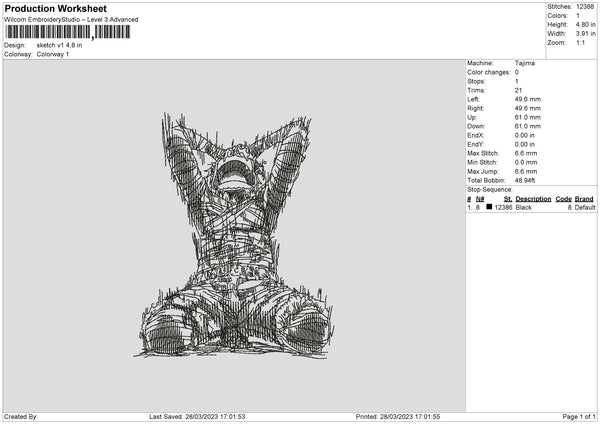Click the Code column header
Viewport: 600px width, 424px height.
coord(563,198)
